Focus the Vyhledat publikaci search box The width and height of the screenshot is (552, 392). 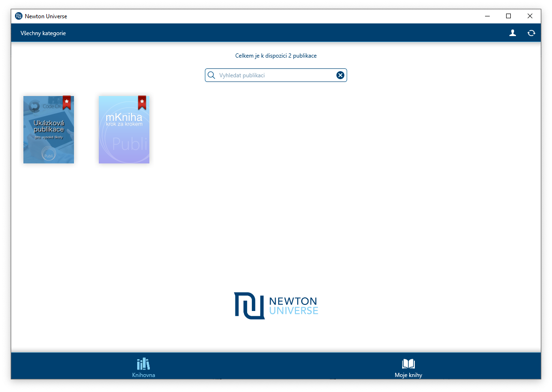point(276,75)
